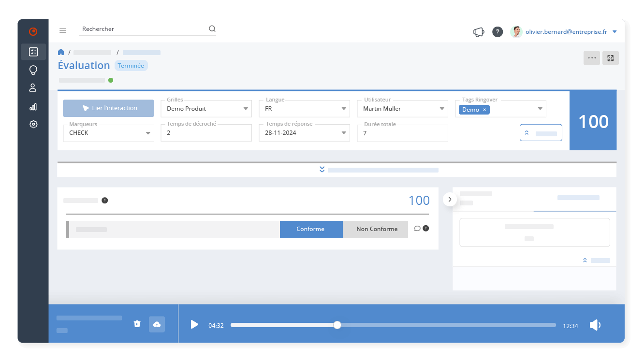Open the user profile sidebar icon
This screenshot has width=644, height=361.
point(33,88)
